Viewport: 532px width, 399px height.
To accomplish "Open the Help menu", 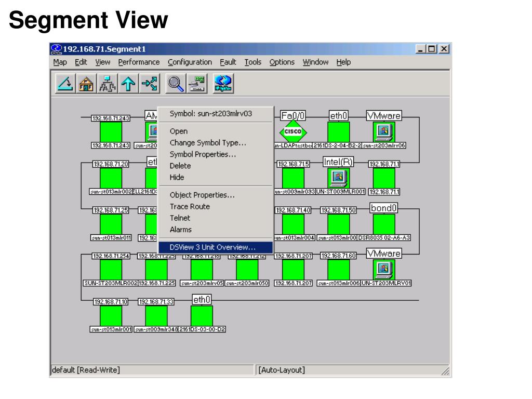I will (343, 62).
